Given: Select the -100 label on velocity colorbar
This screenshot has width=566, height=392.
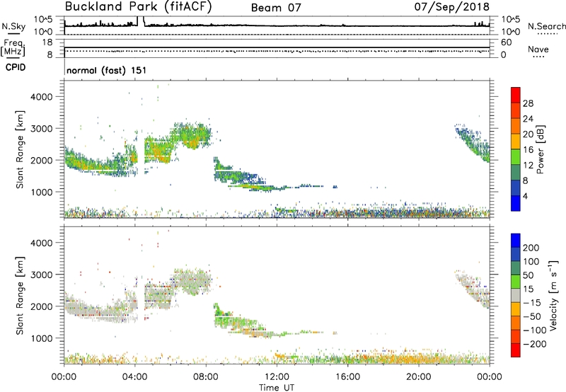Looking at the screenshot, I should pyautogui.click(x=535, y=330).
